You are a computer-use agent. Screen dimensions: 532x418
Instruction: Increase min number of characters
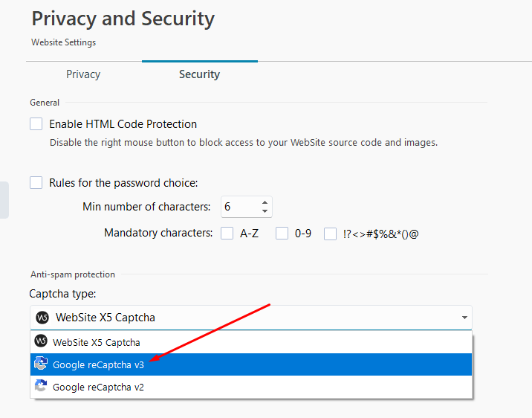pos(265,202)
